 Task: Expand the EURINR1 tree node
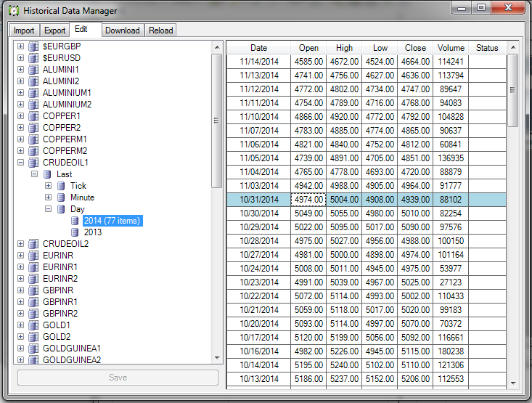(21, 267)
